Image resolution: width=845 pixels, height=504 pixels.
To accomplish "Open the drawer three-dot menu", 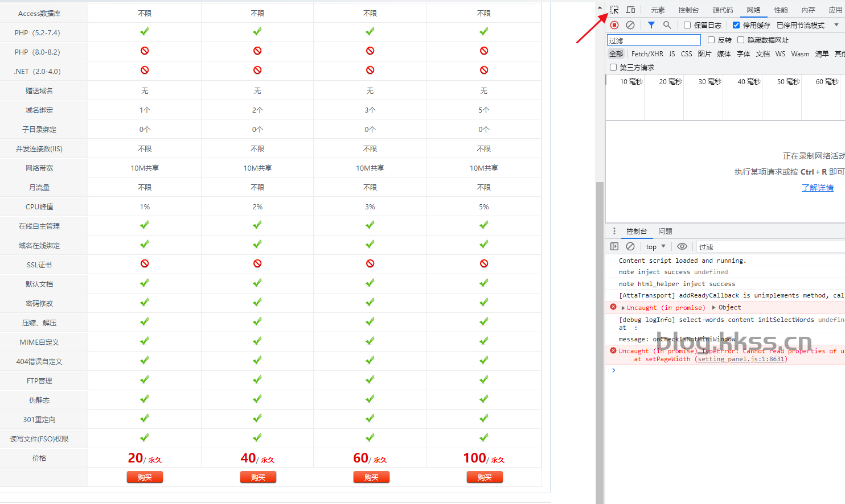I will [x=614, y=231].
